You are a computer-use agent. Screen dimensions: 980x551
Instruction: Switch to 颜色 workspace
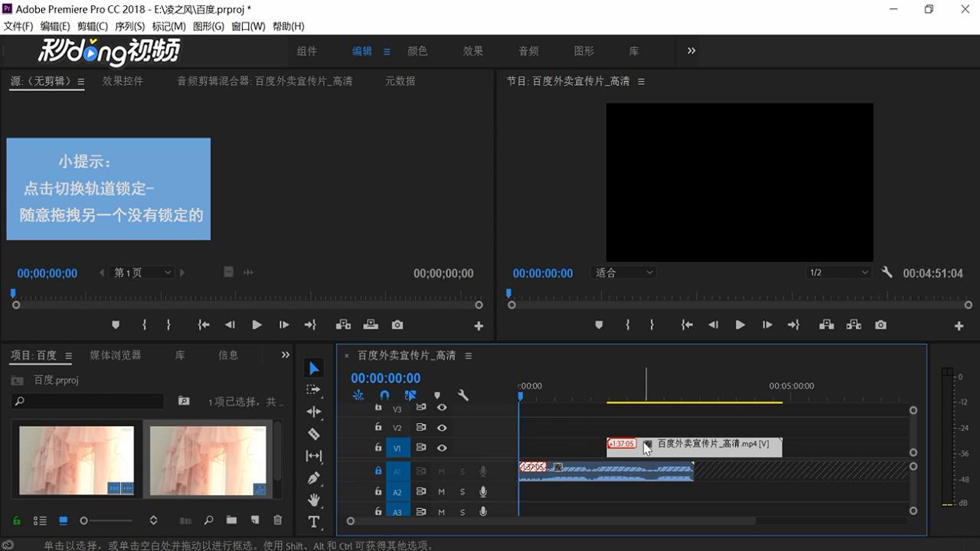click(417, 51)
